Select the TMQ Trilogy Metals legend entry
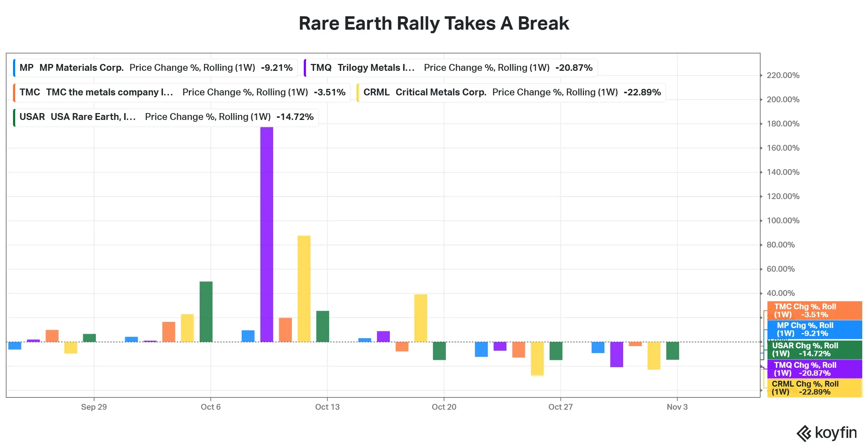Screen dimensions: 868x448 (451, 68)
